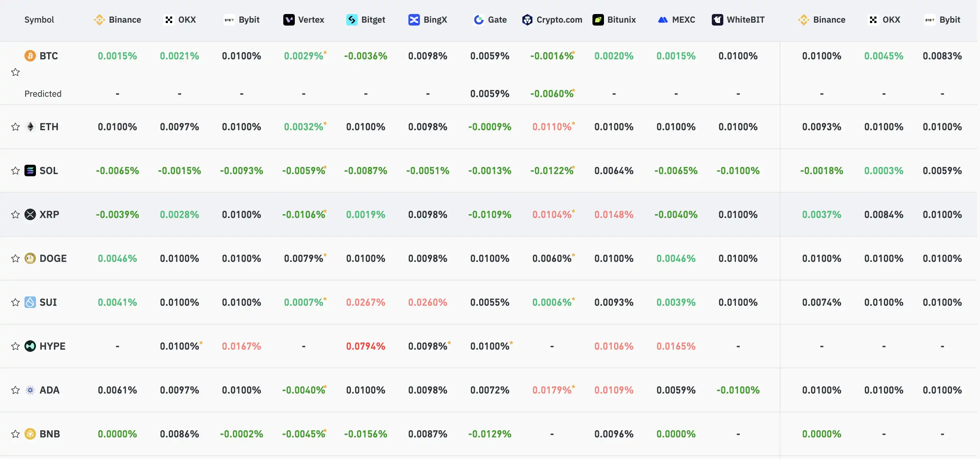Click the Gate exchange logo icon
The width and height of the screenshot is (980, 459).
pos(478,20)
